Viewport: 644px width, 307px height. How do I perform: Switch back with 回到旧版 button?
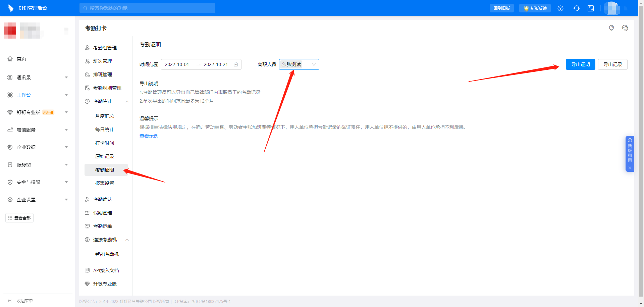pos(501,8)
